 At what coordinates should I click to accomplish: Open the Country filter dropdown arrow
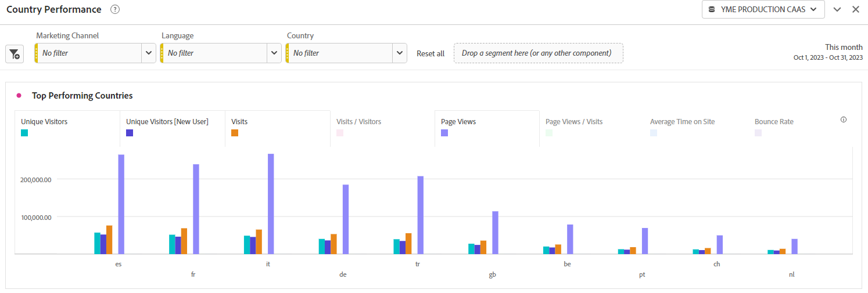(x=399, y=53)
